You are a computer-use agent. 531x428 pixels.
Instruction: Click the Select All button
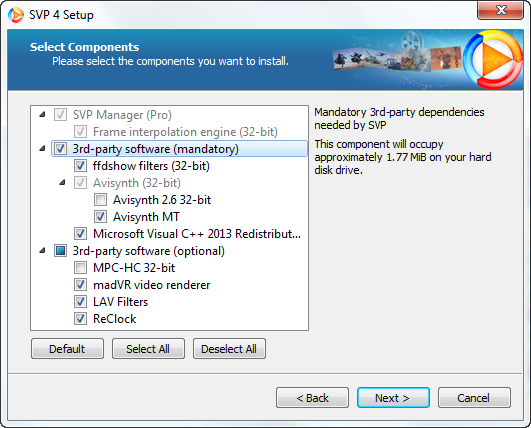[x=148, y=349]
